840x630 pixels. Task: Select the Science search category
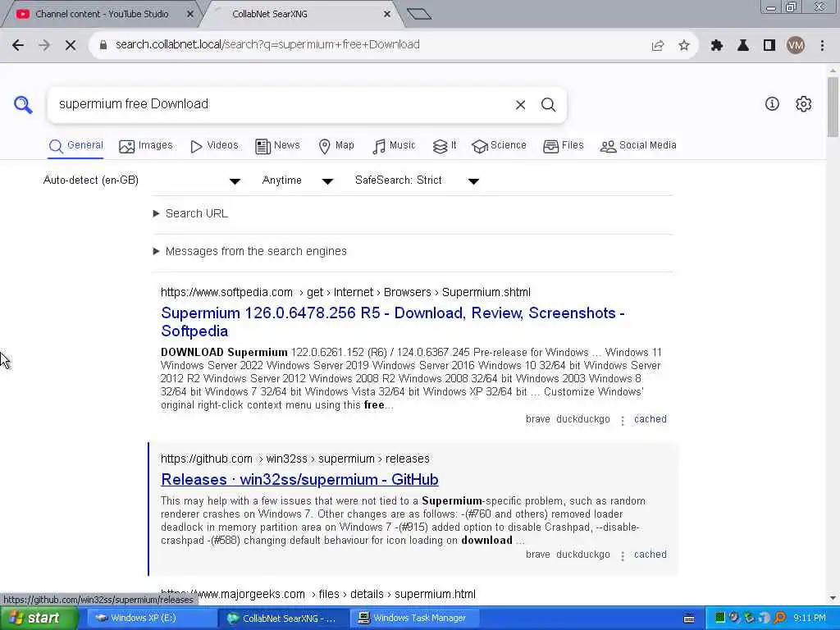[499, 146]
